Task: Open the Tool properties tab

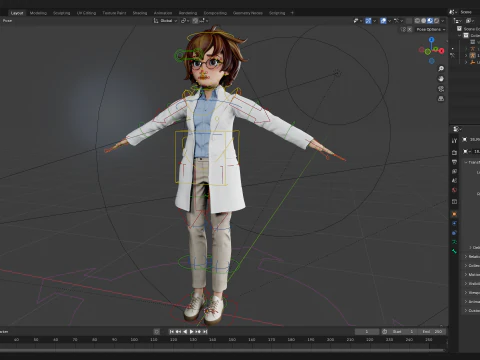Action: pyautogui.click(x=454, y=141)
